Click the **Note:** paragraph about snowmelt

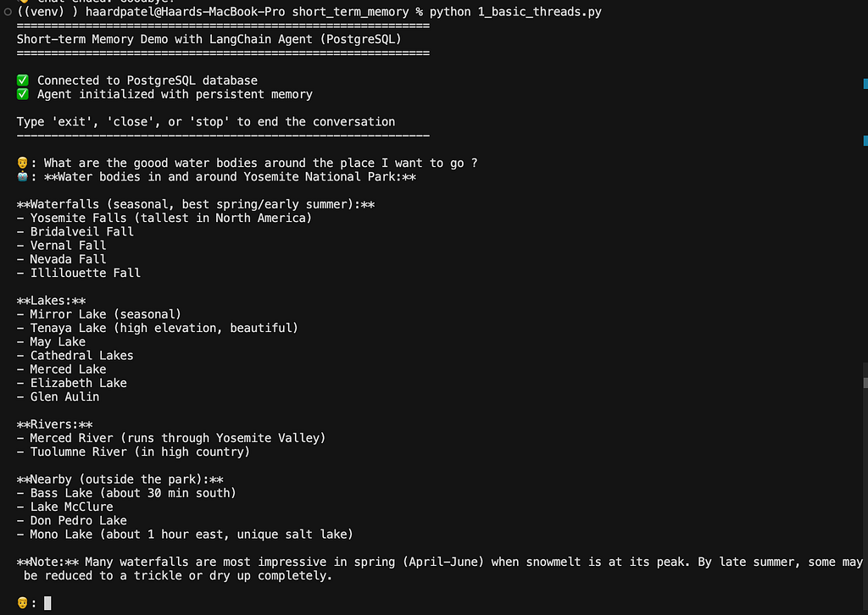tap(440, 568)
